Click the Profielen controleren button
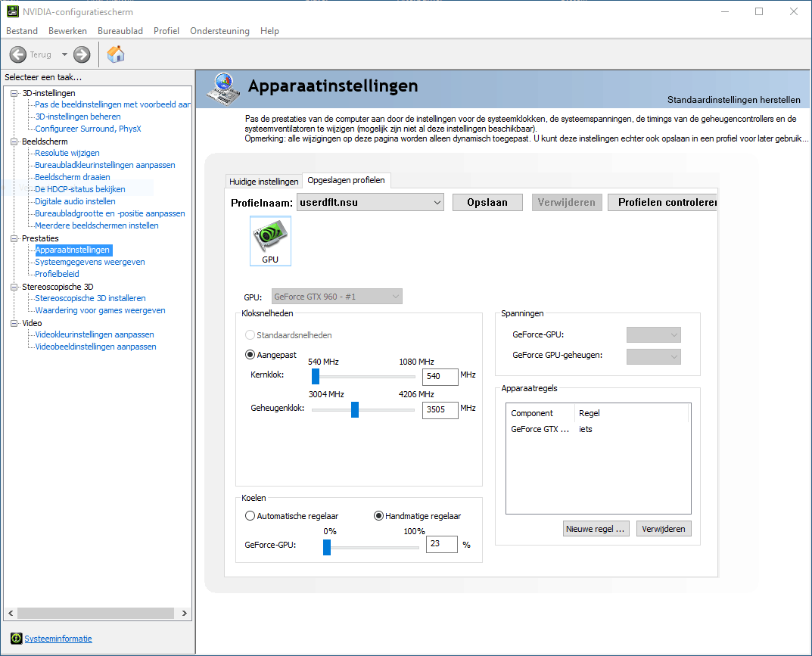This screenshot has width=812, height=656. pos(662,203)
